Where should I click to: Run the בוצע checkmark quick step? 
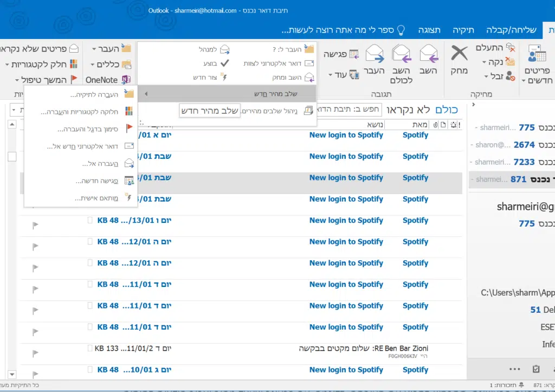point(216,63)
